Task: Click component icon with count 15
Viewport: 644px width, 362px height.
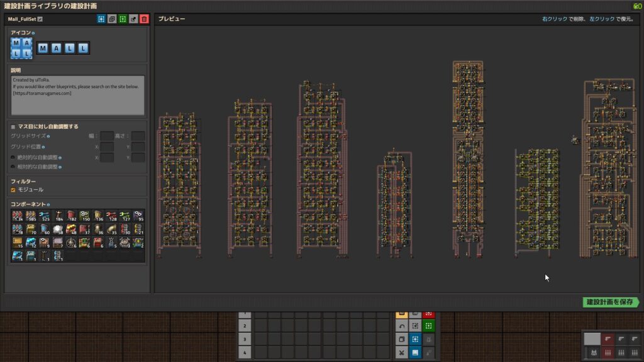Action: (x=17, y=243)
